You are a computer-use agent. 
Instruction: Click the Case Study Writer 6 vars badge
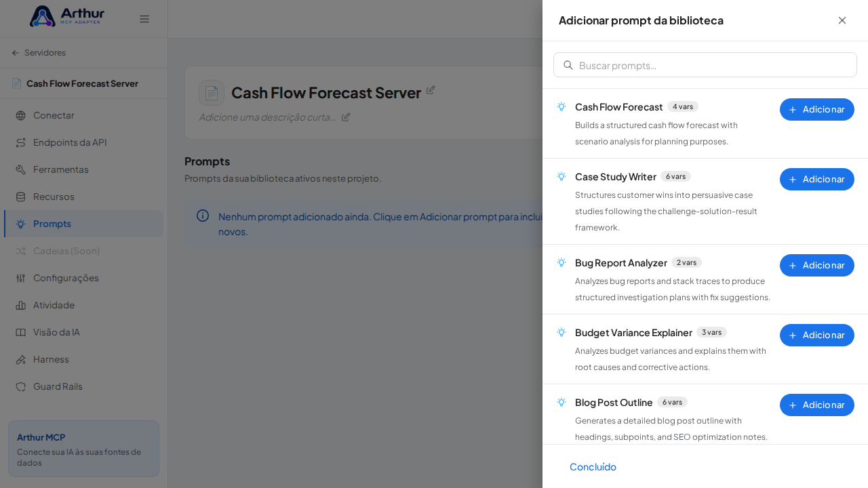coord(675,176)
